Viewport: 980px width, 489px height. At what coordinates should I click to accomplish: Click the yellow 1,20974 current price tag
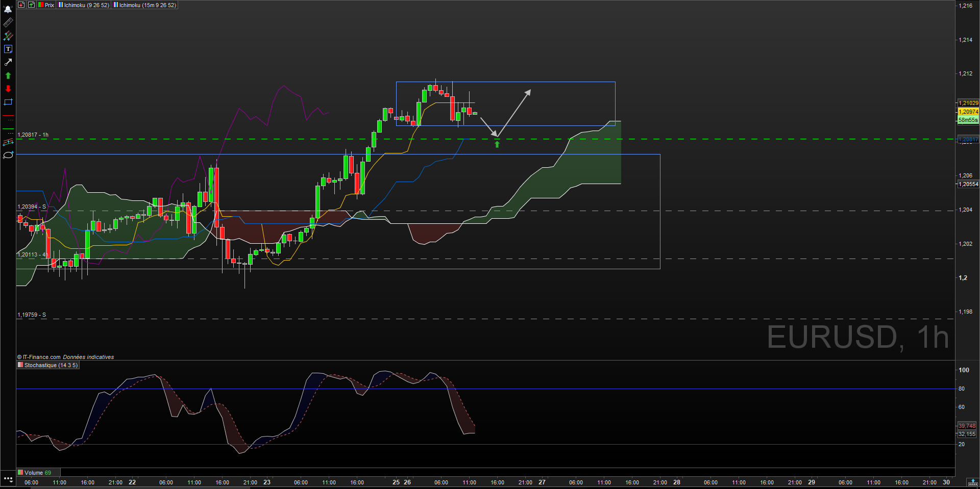point(968,112)
